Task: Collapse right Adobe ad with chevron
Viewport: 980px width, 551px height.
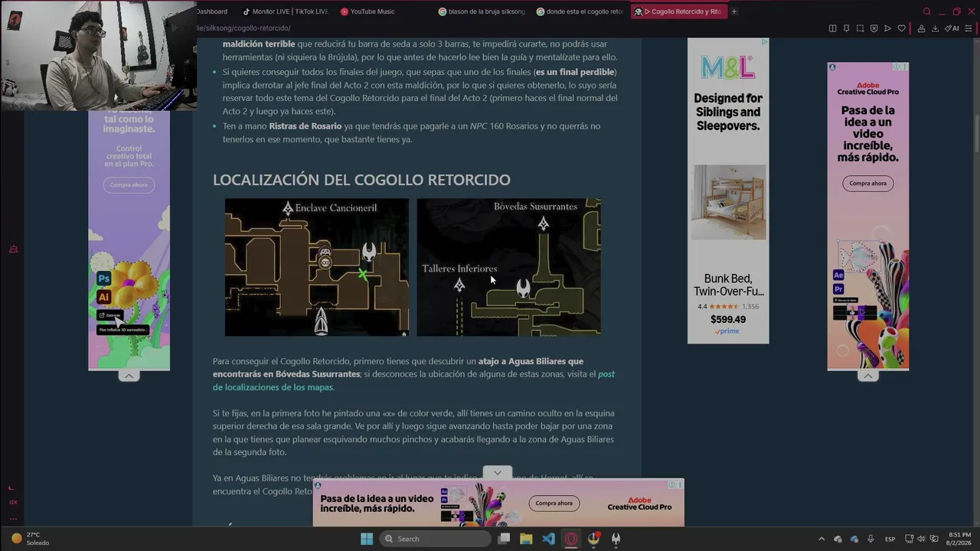Action: 867,376
